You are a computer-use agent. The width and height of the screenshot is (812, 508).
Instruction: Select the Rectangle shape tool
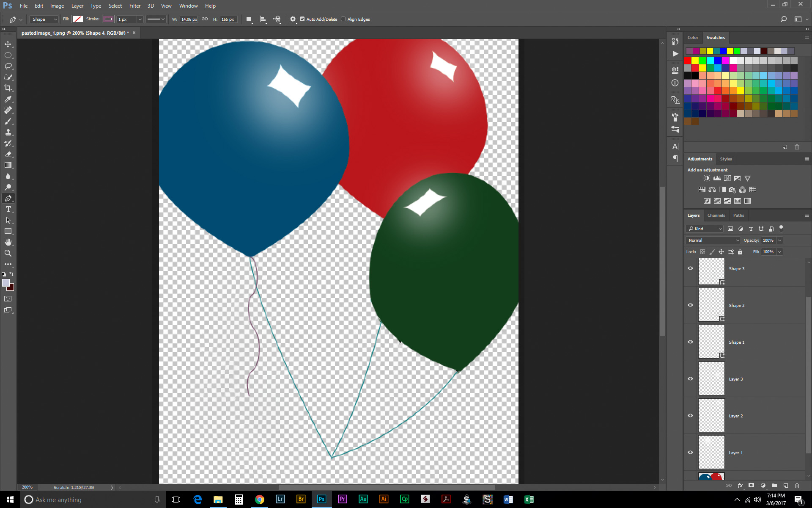click(x=8, y=231)
